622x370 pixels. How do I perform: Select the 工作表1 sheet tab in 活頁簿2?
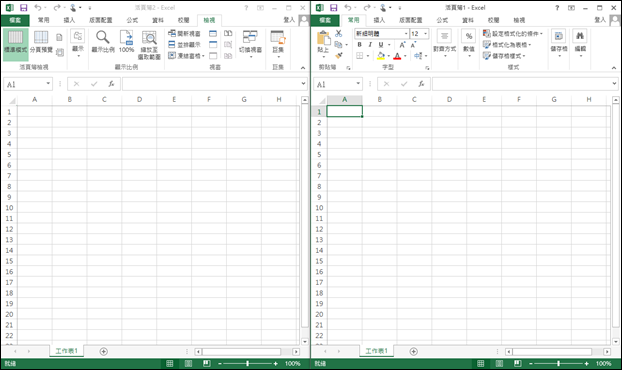coord(67,351)
